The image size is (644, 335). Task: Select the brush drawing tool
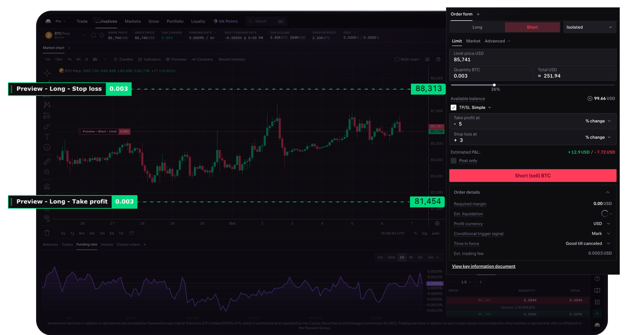pos(47,126)
